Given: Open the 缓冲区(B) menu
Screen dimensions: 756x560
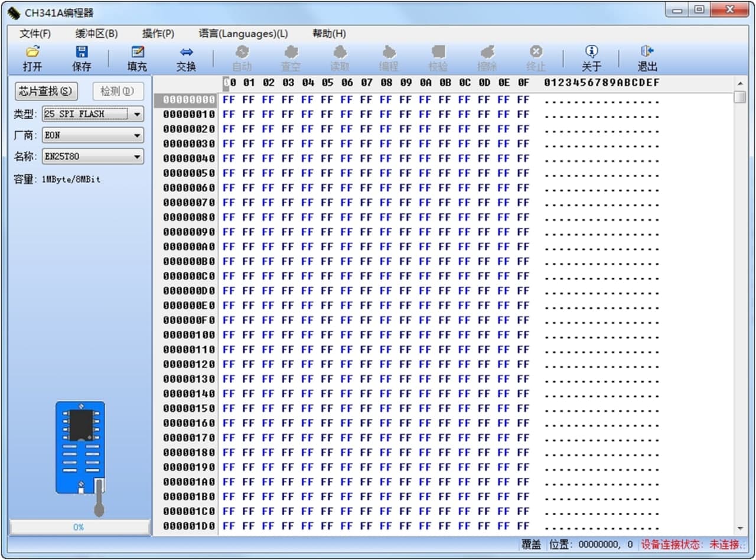Looking at the screenshot, I should point(97,34).
